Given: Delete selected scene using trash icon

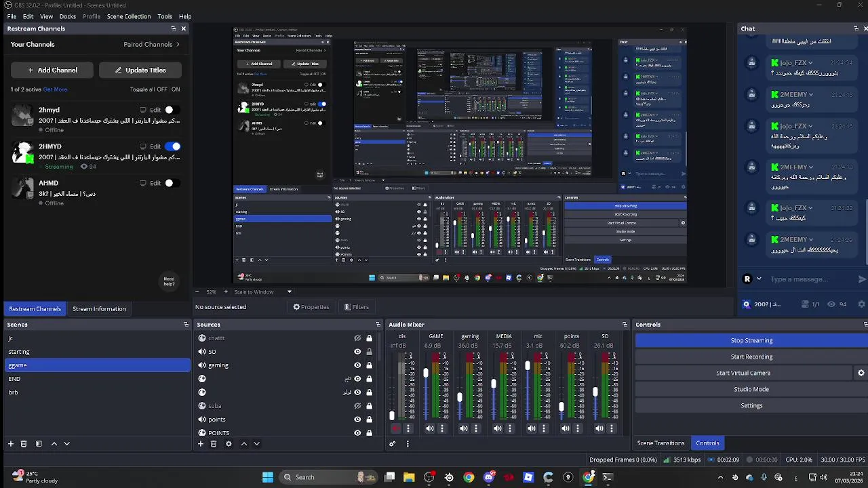Looking at the screenshot, I should tap(24, 444).
